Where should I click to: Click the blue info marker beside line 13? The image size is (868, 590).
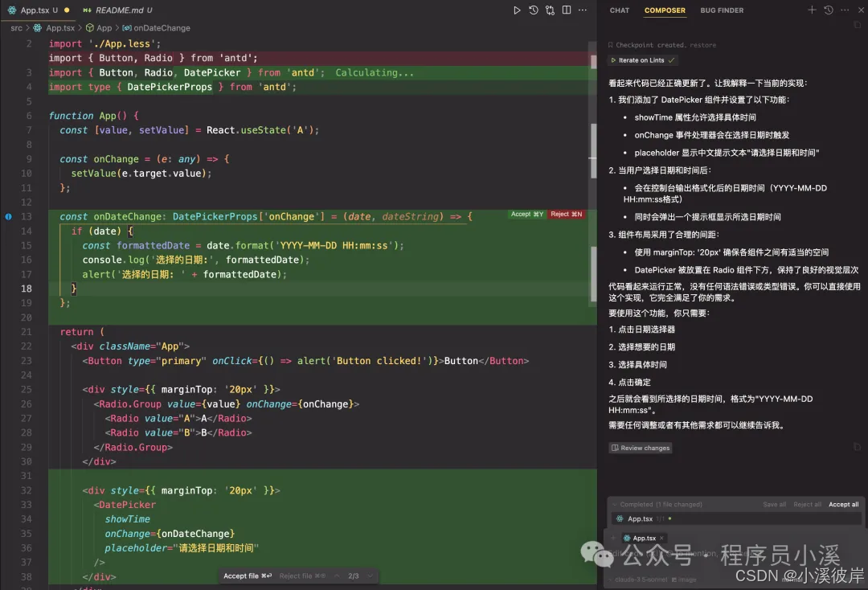point(8,216)
